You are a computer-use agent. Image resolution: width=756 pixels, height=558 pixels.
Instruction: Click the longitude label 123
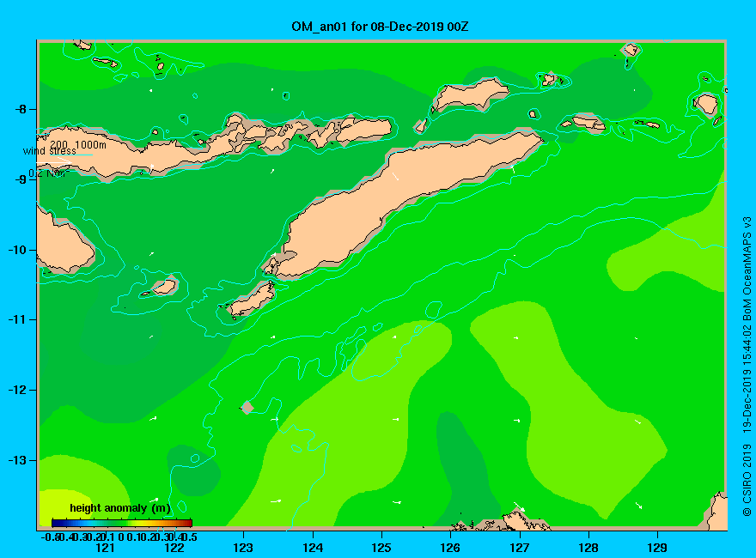click(243, 548)
